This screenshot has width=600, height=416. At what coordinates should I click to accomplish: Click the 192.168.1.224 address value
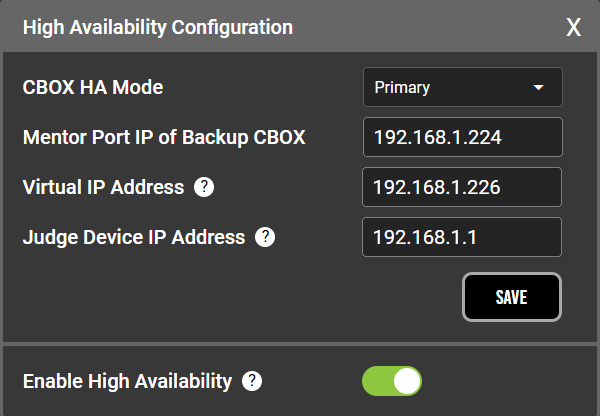click(437, 137)
